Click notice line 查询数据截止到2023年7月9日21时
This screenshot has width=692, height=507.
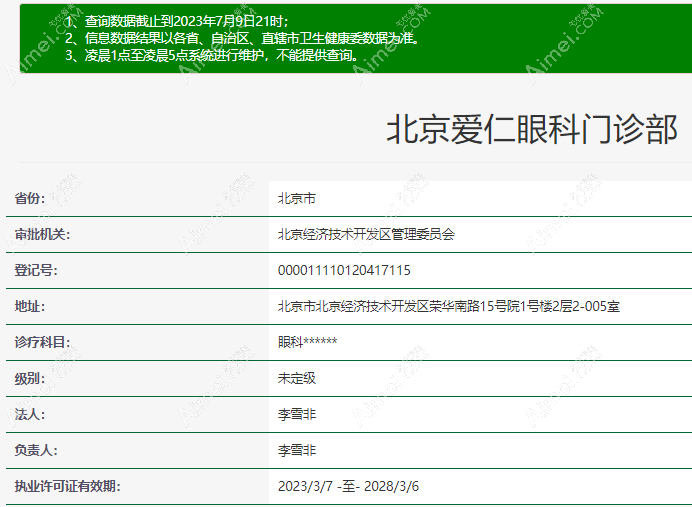[x=177, y=21]
